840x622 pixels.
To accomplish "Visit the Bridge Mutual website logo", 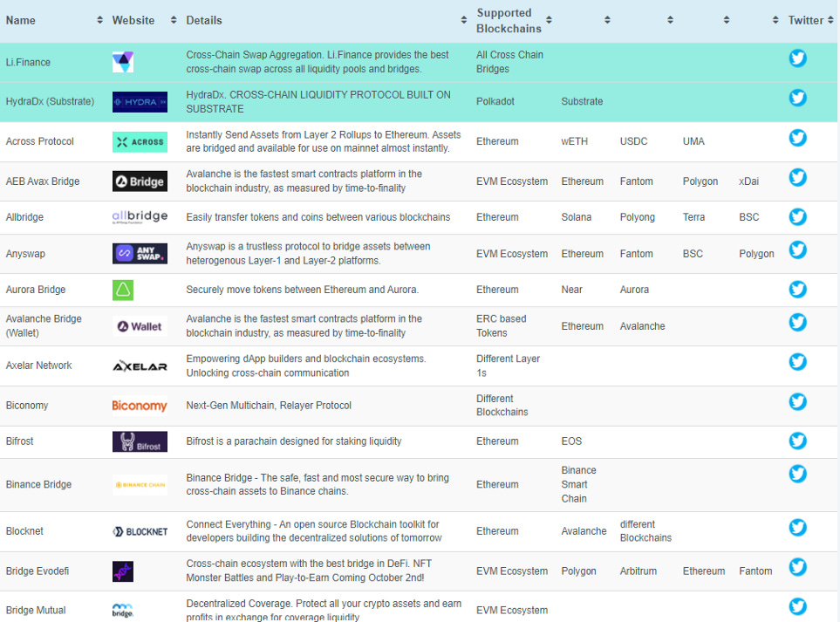I will coord(123,610).
